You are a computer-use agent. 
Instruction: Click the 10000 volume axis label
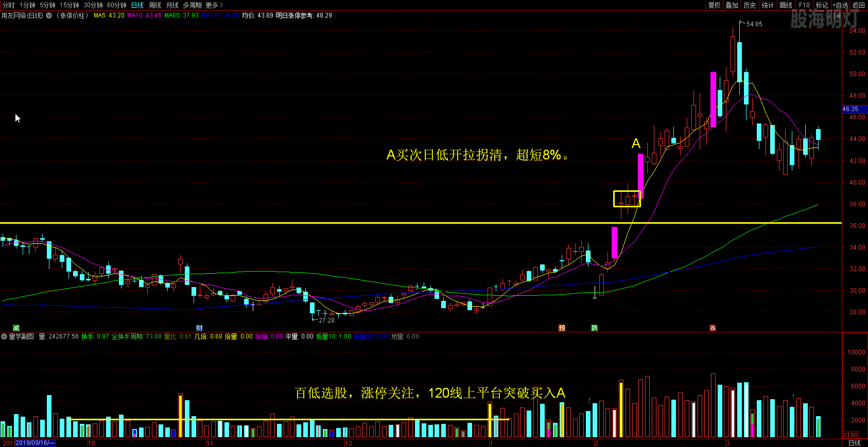tap(856, 352)
